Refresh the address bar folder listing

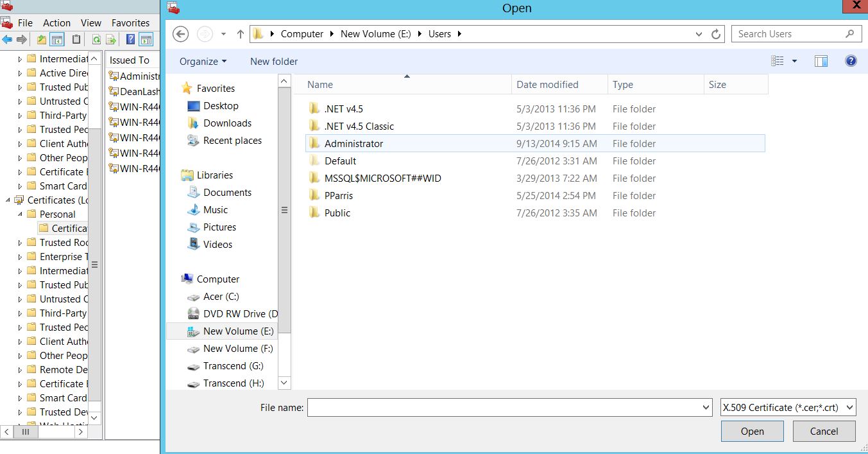pos(716,34)
